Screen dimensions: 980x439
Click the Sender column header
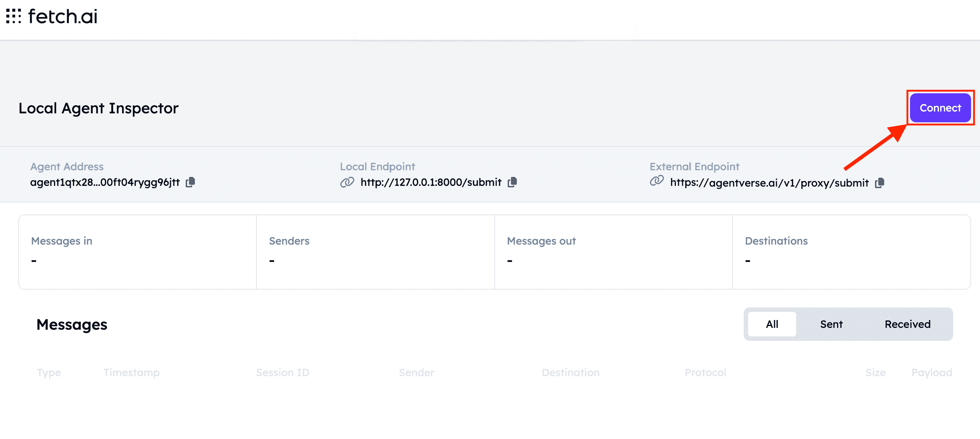(x=416, y=372)
